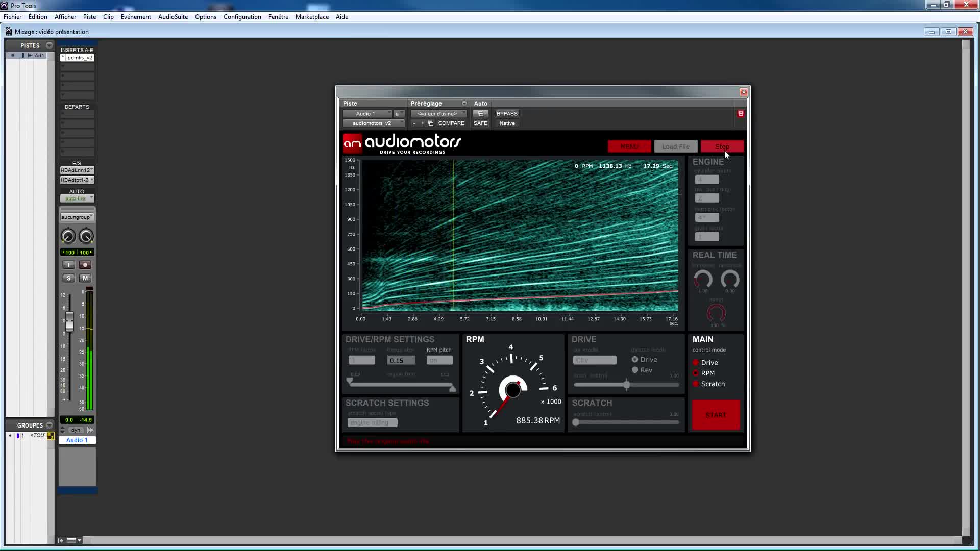Open the aucungroup group dropdown
The height and width of the screenshot is (551, 980).
[x=77, y=217]
